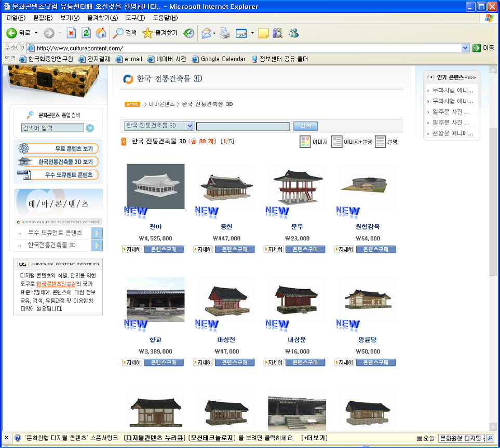Click the 인기 콘텐츠 +more link

coord(470,77)
